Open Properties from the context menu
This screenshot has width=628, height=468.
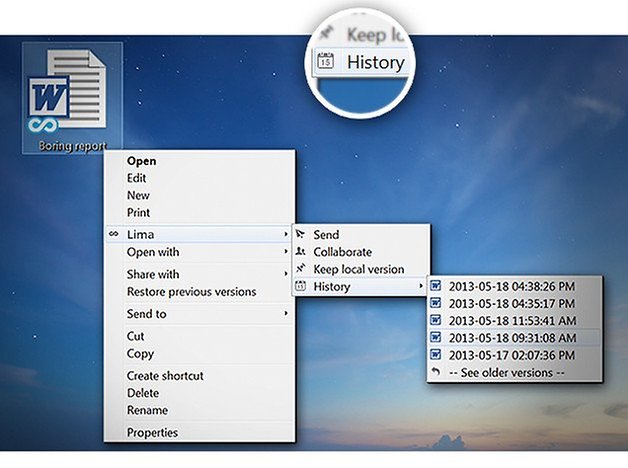tap(199, 432)
